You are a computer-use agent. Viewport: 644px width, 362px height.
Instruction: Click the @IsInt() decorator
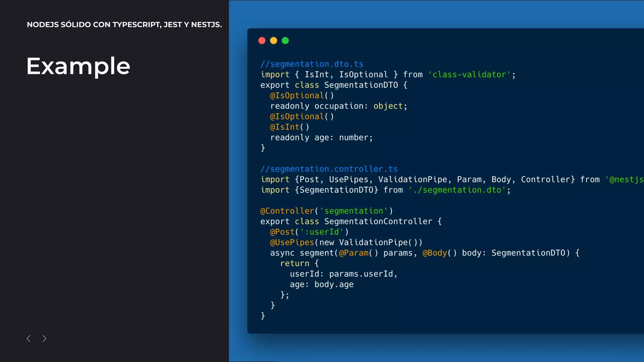[x=289, y=127]
